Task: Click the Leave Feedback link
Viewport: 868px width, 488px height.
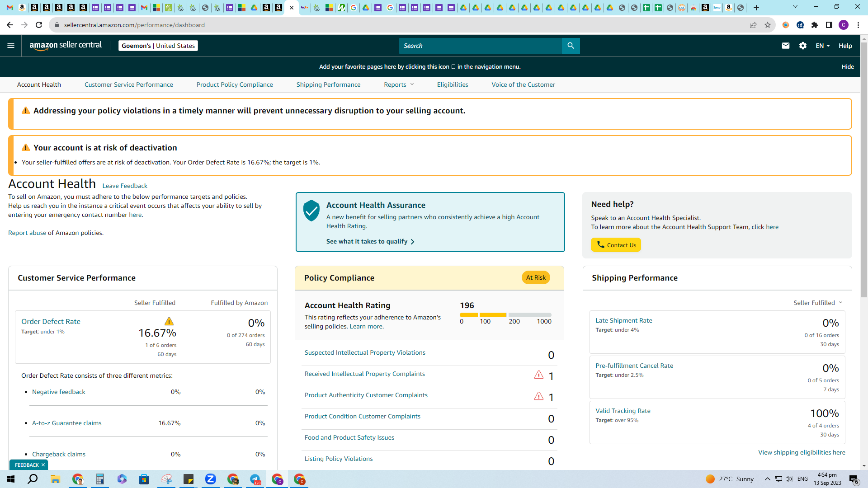Action: coord(125,186)
